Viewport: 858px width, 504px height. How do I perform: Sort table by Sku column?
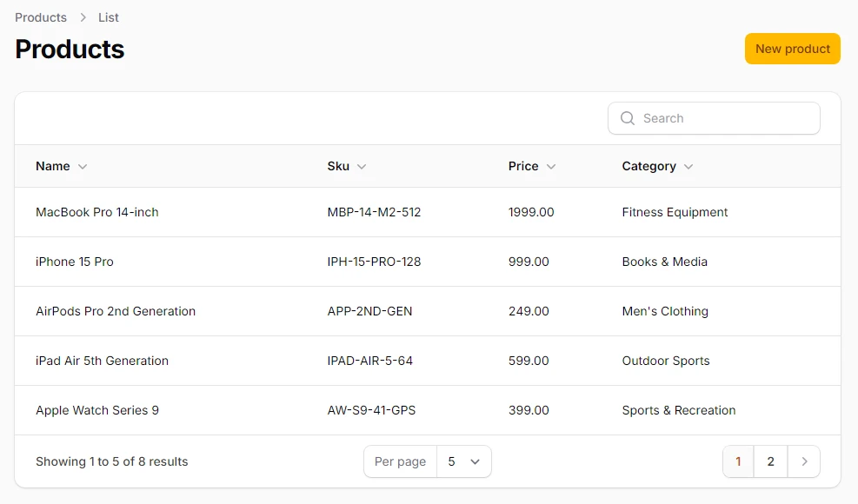[346, 166]
